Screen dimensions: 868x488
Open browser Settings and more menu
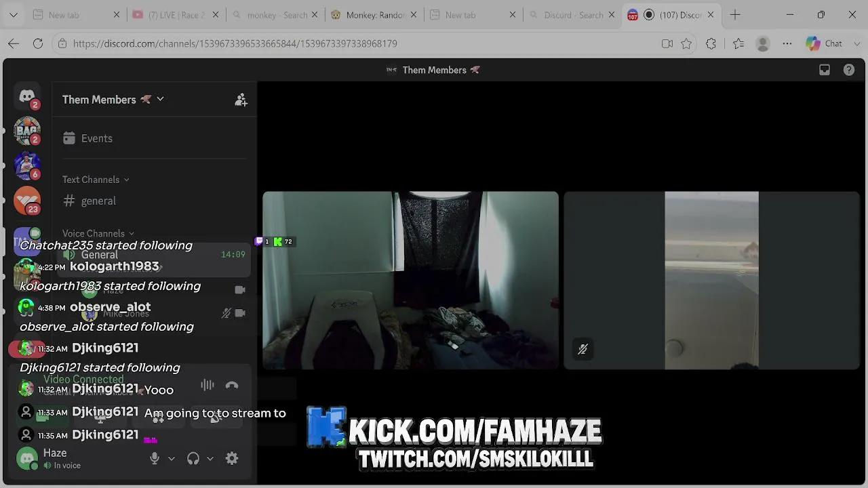pyautogui.click(x=787, y=43)
